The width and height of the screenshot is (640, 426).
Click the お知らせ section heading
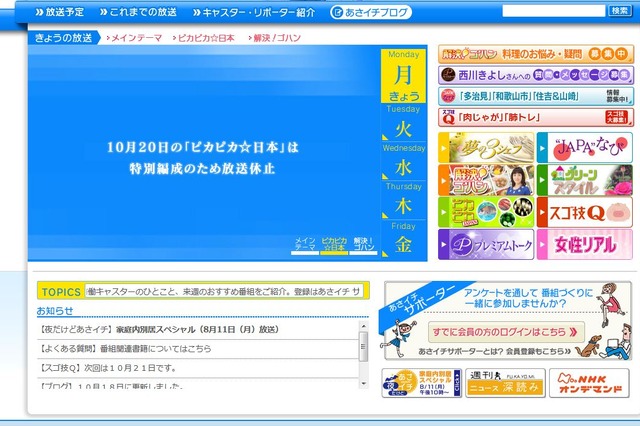tap(55, 311)
